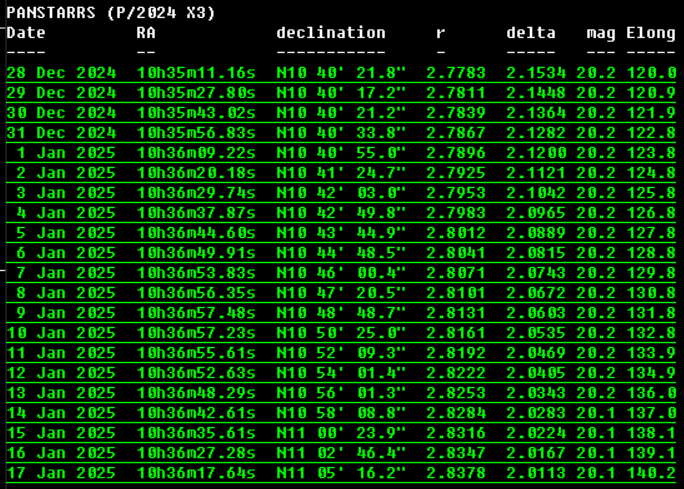Click the RA column header

coord(146,33)
